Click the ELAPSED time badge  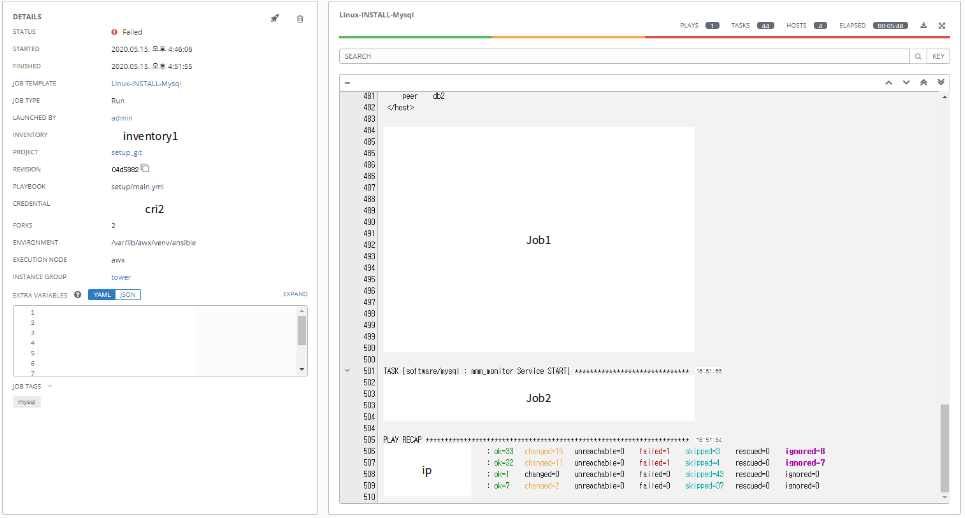tap(890, 26)
